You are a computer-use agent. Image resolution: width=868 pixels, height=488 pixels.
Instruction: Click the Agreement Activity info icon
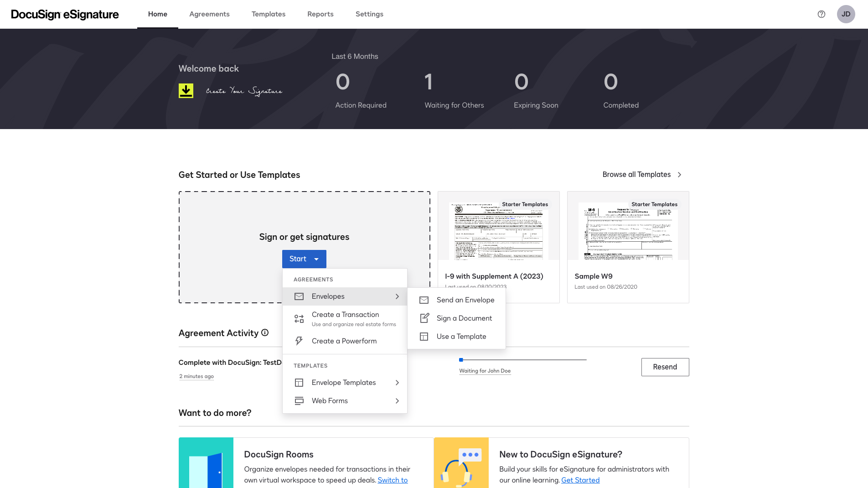[x=265, y=333]
